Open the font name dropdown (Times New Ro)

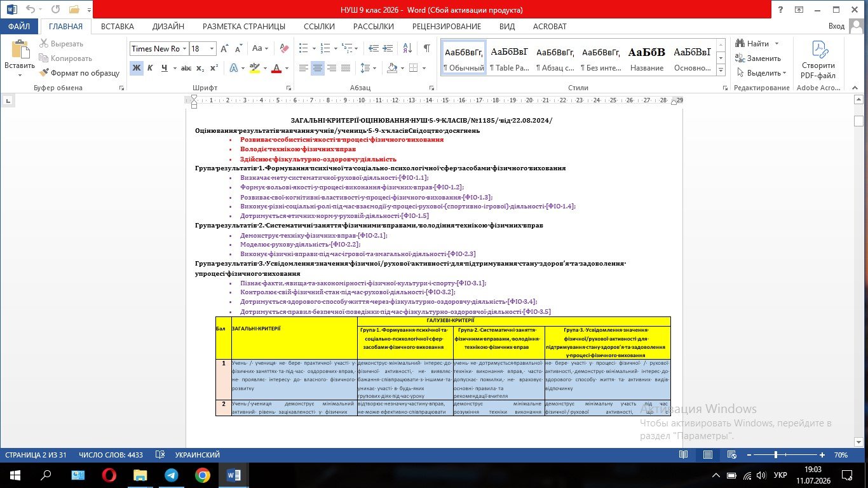tap(184, 49)
